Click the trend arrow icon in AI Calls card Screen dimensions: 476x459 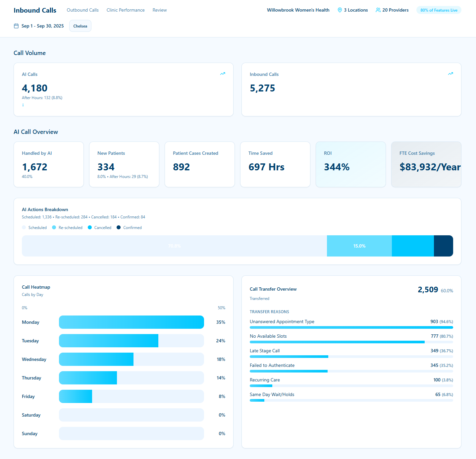click(223, 74)
